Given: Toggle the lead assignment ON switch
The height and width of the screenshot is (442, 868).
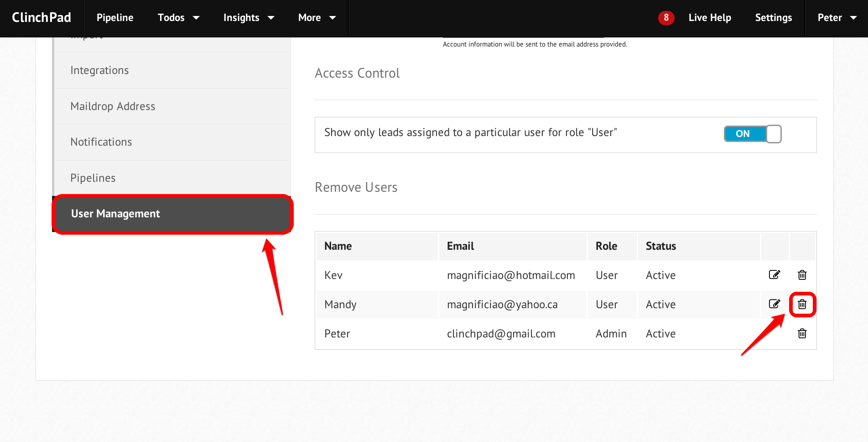Looking at the screenshot, I should pos(753,134).
